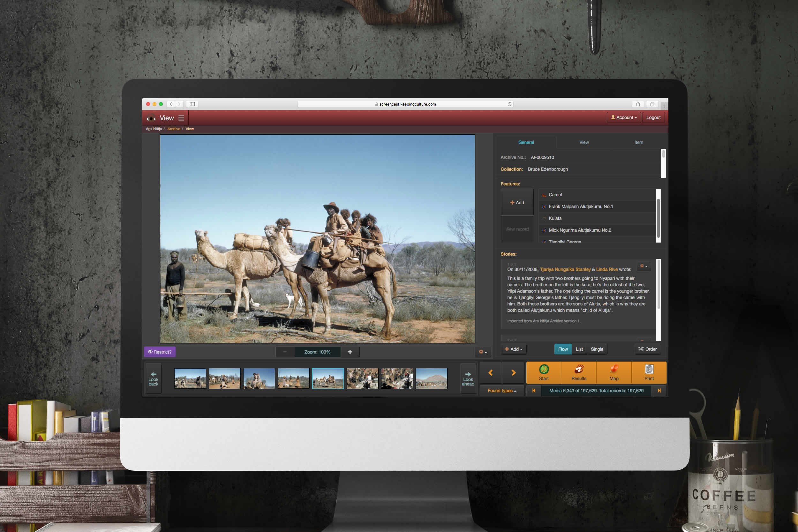Open the View tab in side panel
This screenshot has height=532, width=798.
pos(584,143)
